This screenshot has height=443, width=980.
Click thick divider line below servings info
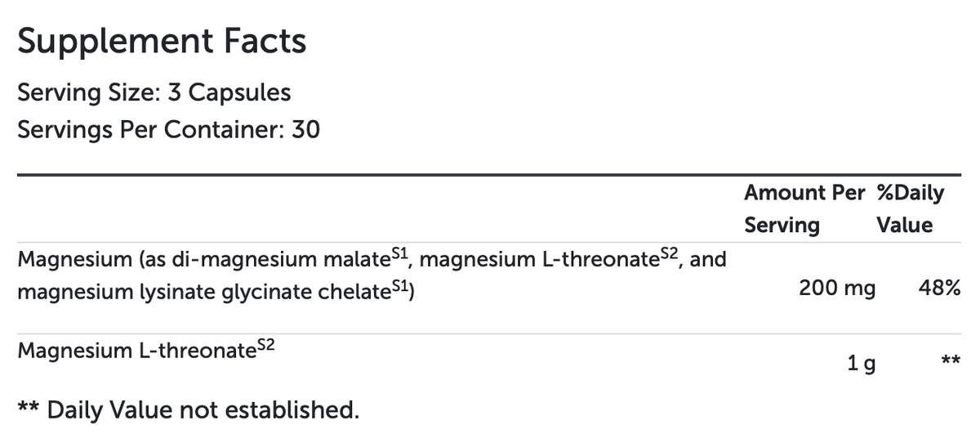(x=488, y=175)
